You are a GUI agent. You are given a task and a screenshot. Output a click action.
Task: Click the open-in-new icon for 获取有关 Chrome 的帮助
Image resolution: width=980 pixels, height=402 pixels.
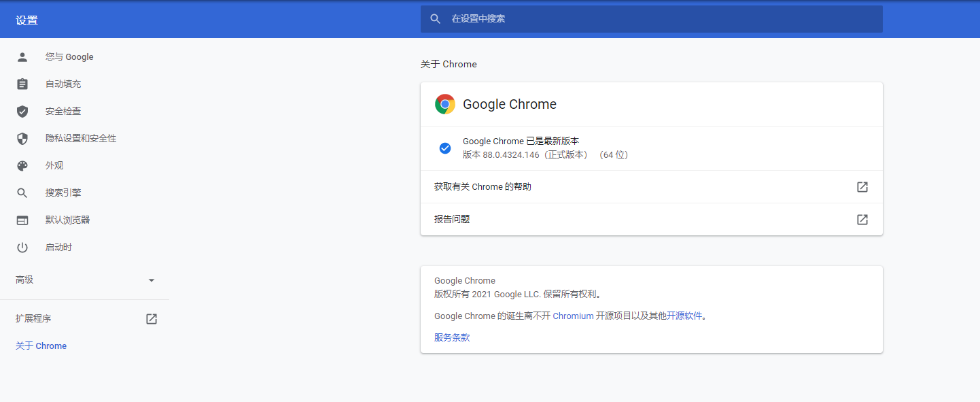click(862, 187)
